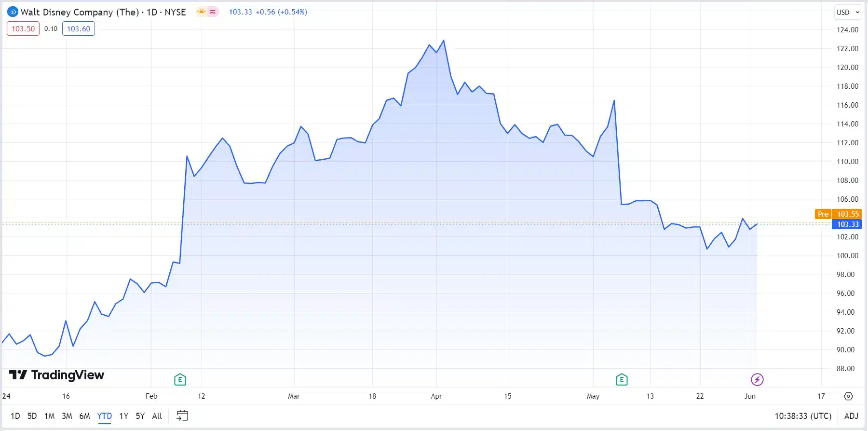
Task: Click the pink approximately-equal data indicator icon
Action: tap(213, 12)
